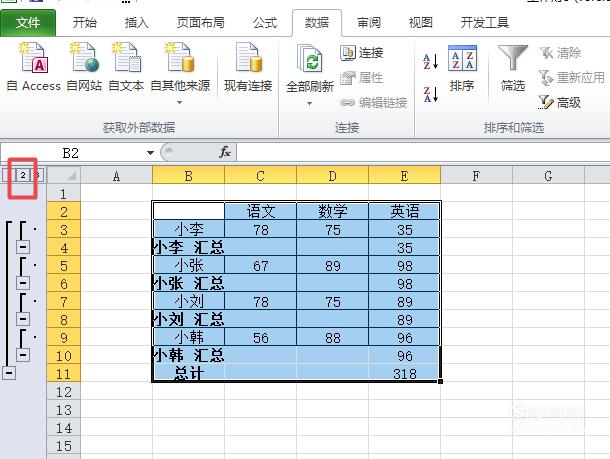
Task: Open 属性 properties in connections group
Action: pos(362,78)
